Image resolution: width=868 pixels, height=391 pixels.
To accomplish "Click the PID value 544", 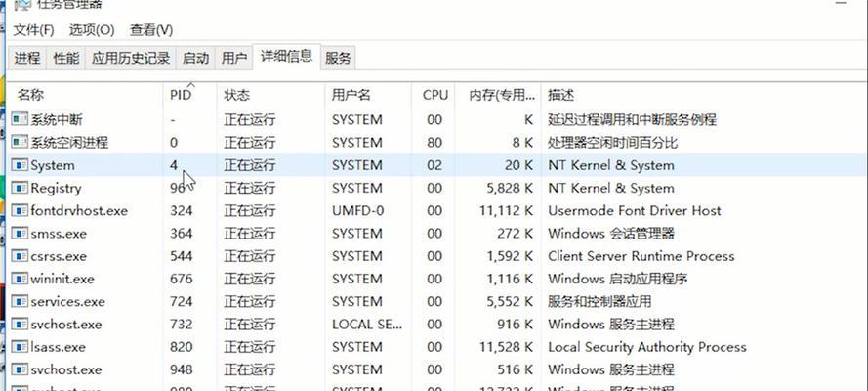I will (182, 256).
